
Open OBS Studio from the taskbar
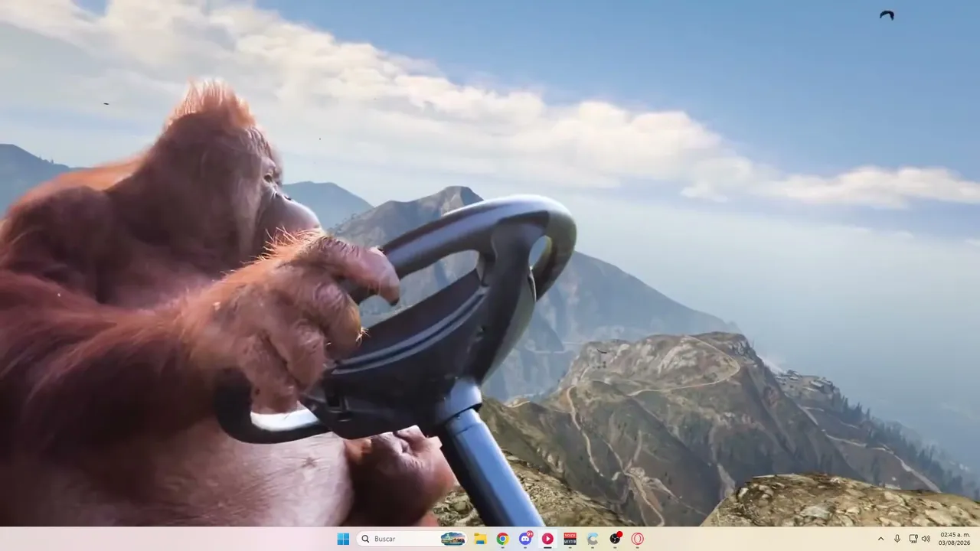[615, 539]
